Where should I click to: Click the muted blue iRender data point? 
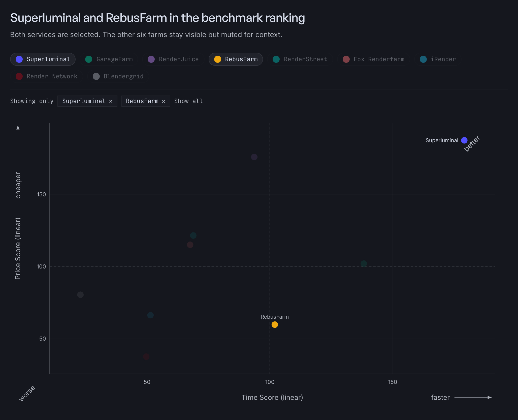tap(150, 315)
